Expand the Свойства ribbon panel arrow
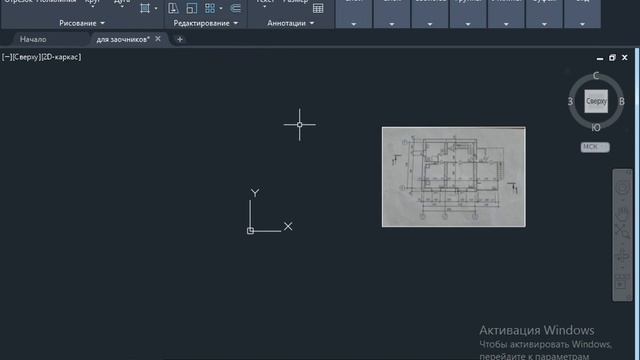Image resolution: width=640 pixels, height=360 pixels. pos(430,24)
